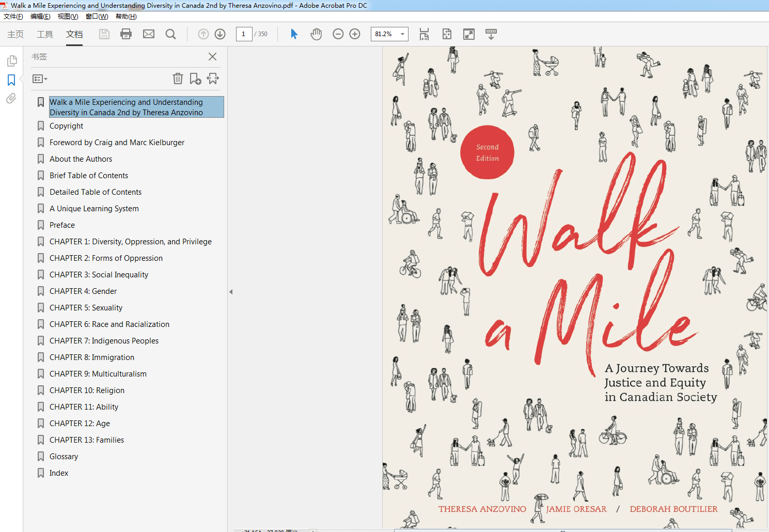This screenshot has width=769, height=532.
Task: Click fit width scrolling icon
Action: (x=424, y=34)
